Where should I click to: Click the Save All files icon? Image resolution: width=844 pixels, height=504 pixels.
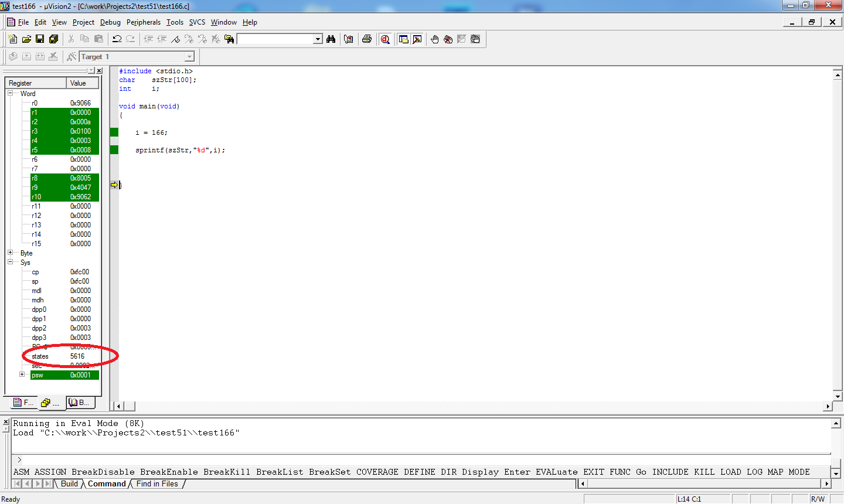[x=53, y=39]
